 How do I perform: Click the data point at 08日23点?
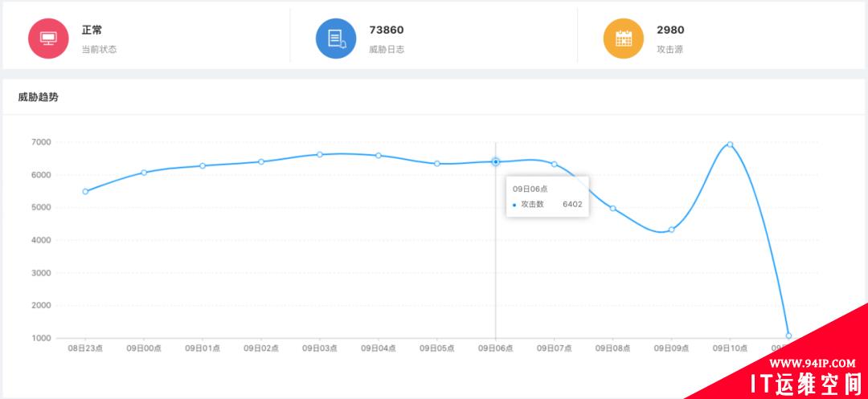tap(85, 192)
